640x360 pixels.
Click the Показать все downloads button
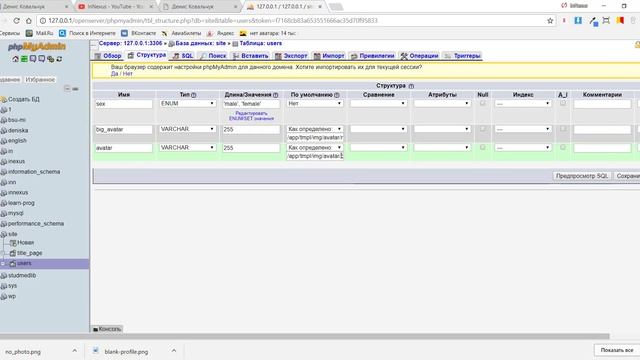[616, 350]
